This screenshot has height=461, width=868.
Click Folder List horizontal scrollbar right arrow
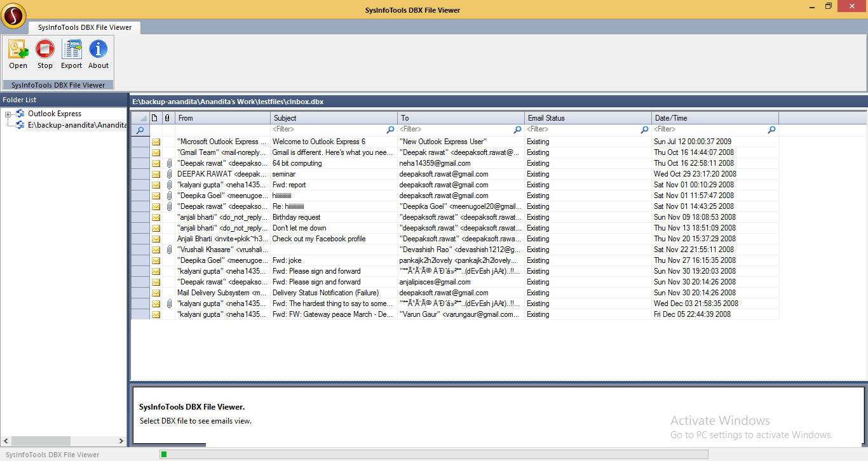tap(122, 441)
